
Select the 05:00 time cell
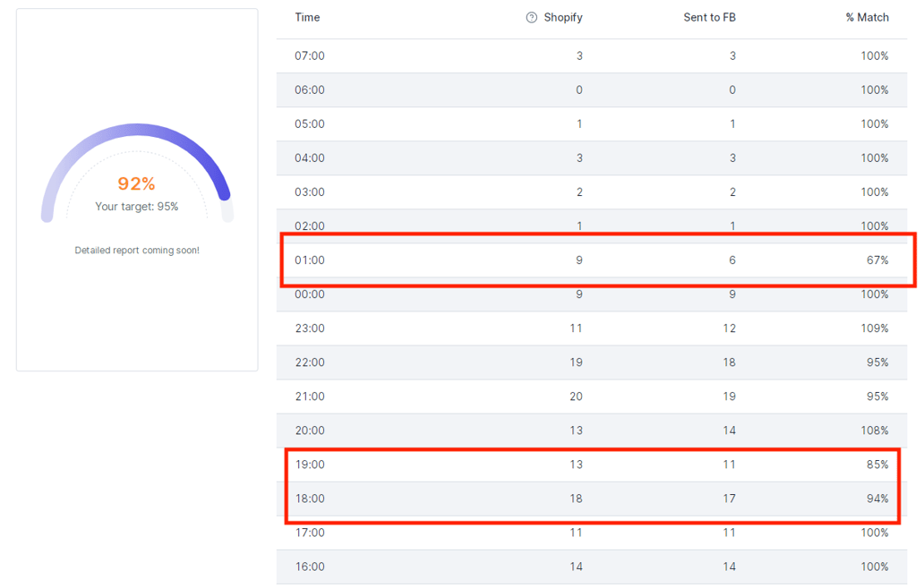[x=310, y=124]
